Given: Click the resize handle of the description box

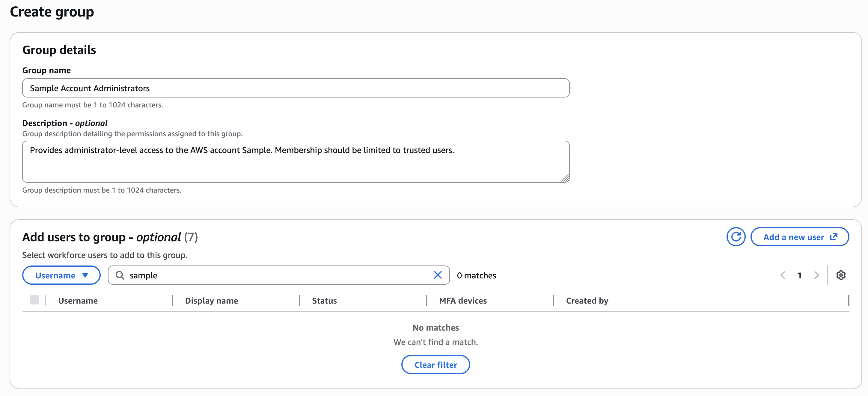Looking at the screenshot, I should tap(565, 179).
